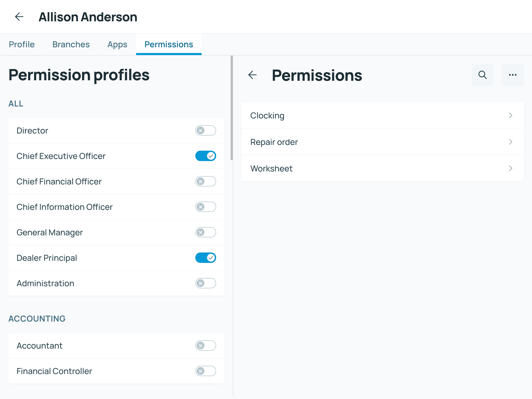Turn off Dealer Principal toggle
The image size is (532, 399).
[x=205, y=258]
